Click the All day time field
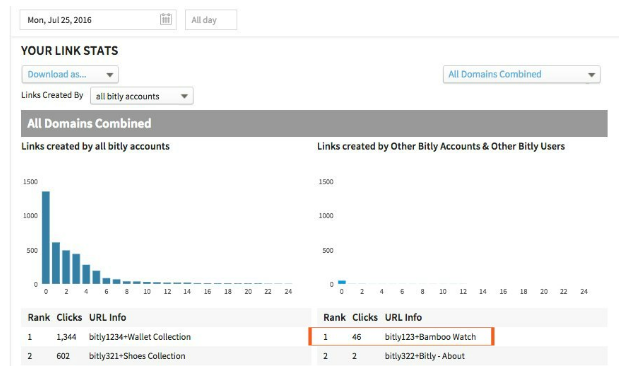The height and width of the screenshot is (370, 619). pos(211,19)
